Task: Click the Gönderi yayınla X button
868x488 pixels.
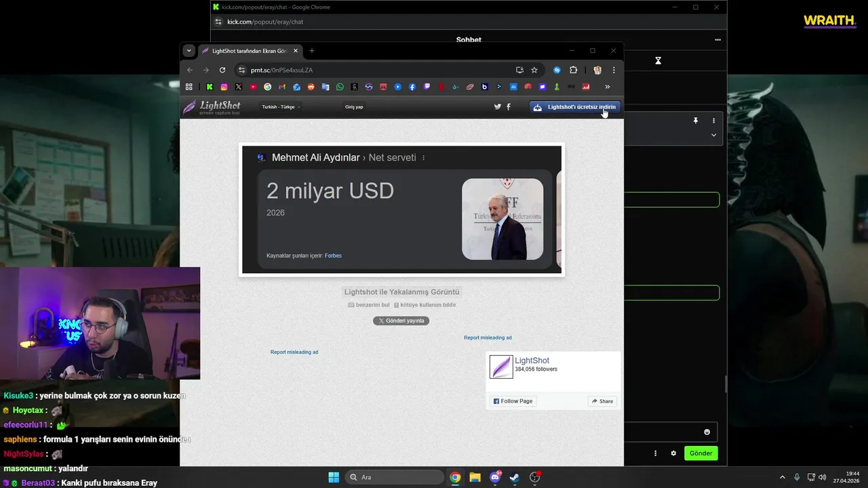Action: click(x=401, y=321)
